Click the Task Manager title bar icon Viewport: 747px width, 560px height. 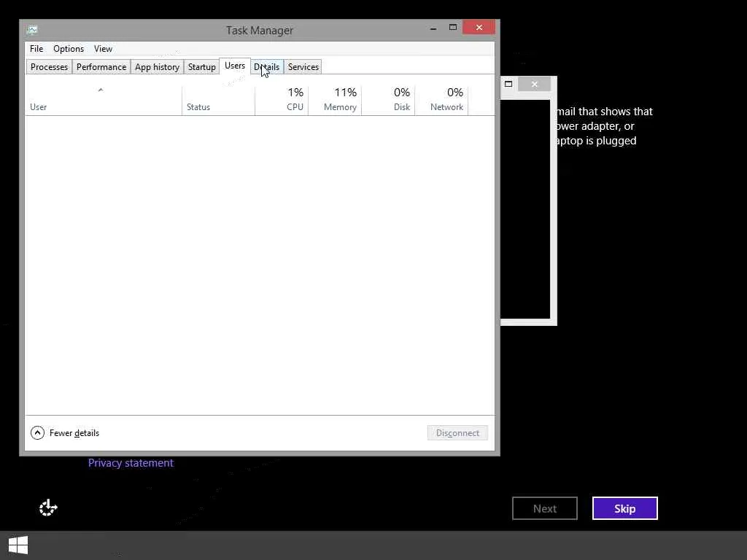(32, 30)
